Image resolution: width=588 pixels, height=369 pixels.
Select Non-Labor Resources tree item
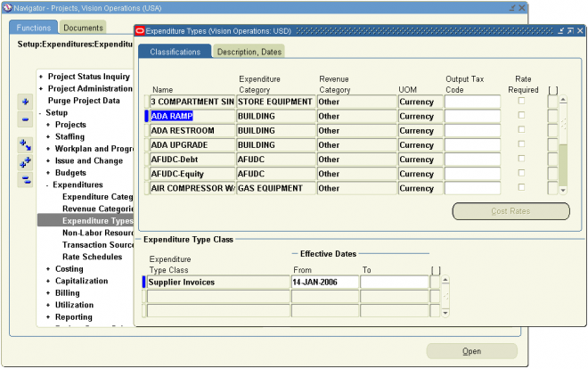pyautogui.click(x=98, y=233)
